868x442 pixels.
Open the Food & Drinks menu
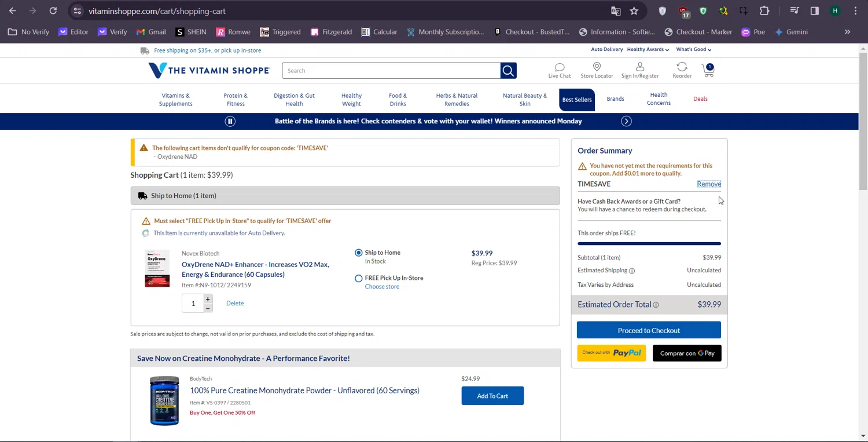point(398,100)
